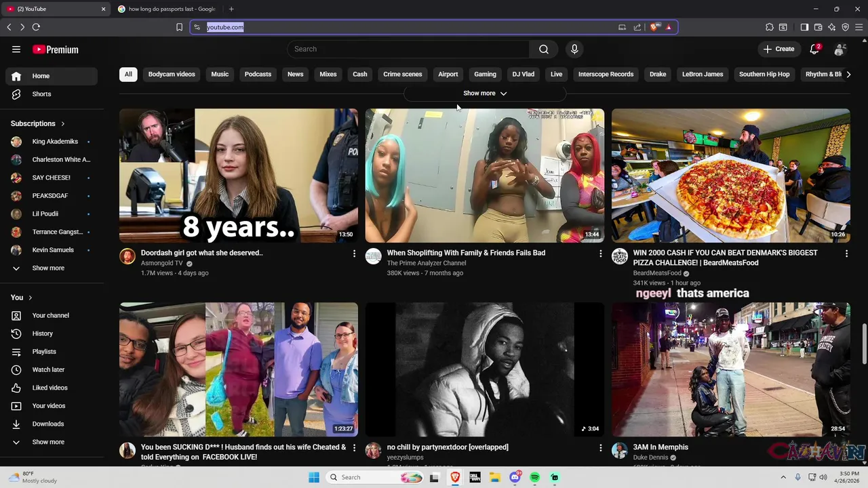The height and width of the screenshot is (488, 868).
Task: Click the Windows Start button
Action: [x=314, y=477]
